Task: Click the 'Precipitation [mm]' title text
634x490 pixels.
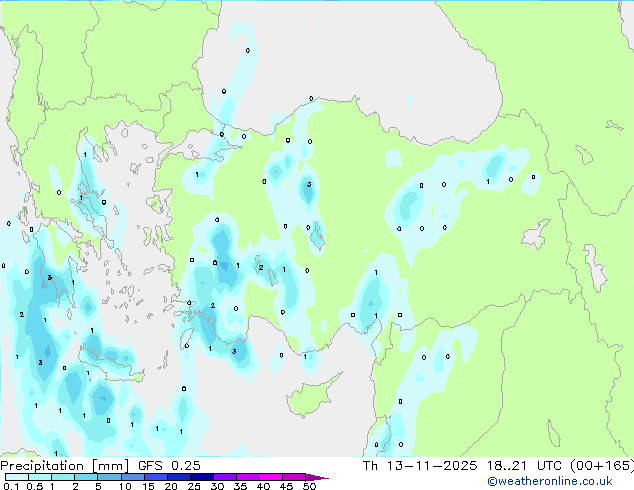Action: pos(65,466)
